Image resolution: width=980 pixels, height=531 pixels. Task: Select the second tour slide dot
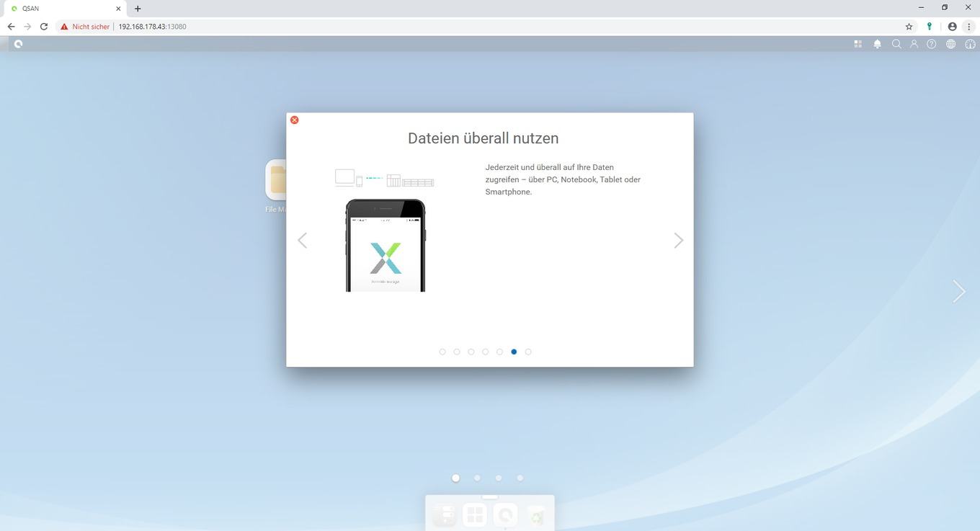coord(457,352)
